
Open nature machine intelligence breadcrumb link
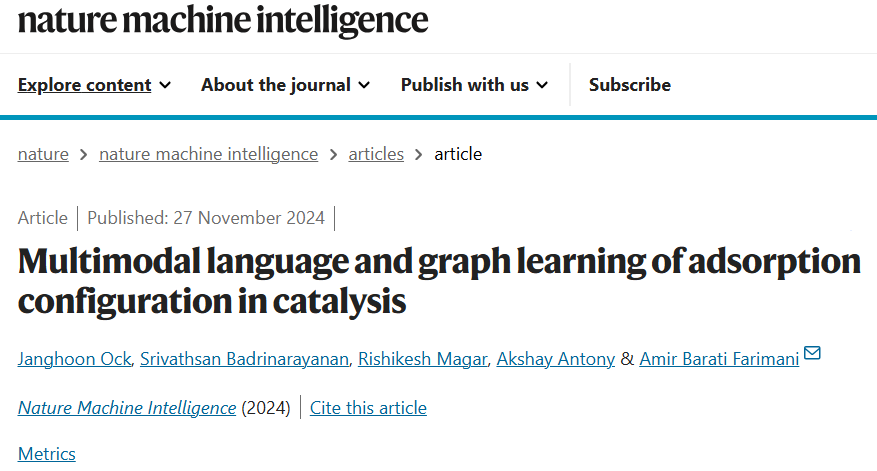coord(209,154)
